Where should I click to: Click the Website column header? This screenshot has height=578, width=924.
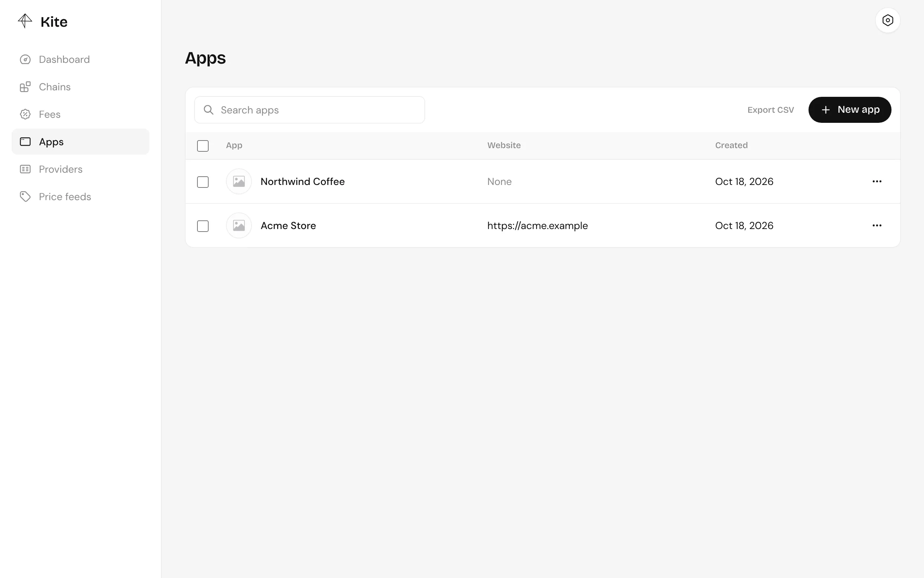point(504,145)
